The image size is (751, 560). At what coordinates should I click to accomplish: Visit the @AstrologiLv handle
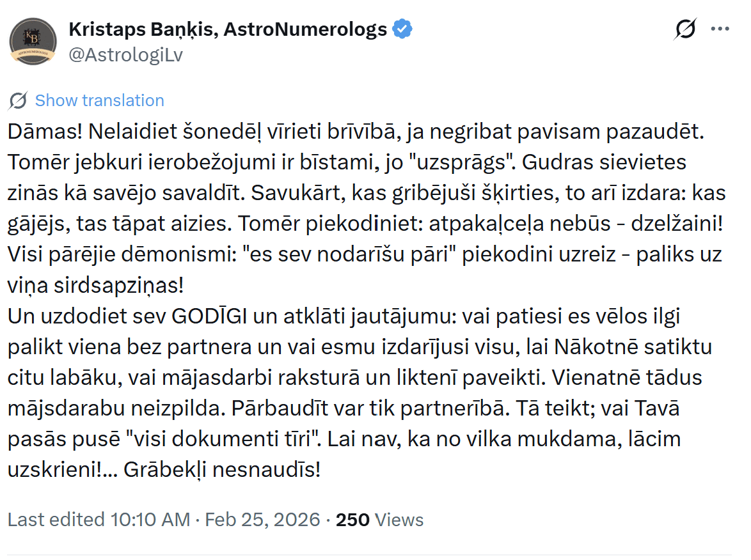point(125,55)
